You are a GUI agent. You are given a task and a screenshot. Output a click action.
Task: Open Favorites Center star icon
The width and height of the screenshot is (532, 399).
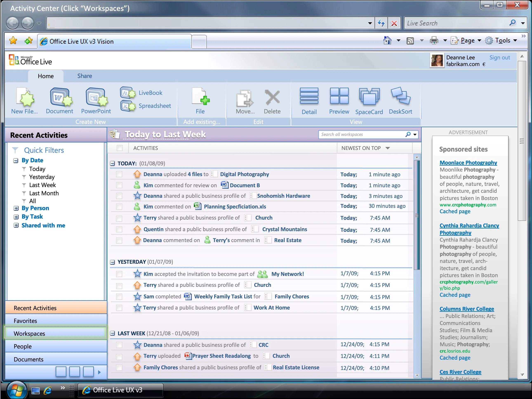(13, 41)
